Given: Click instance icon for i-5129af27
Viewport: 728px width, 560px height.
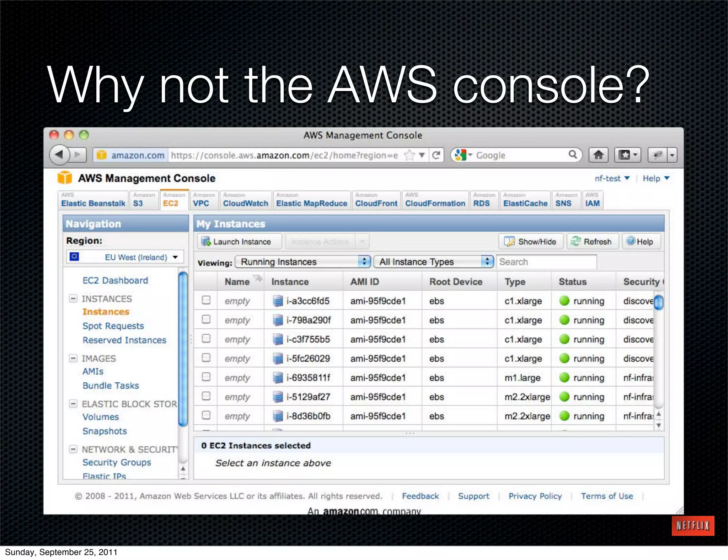Looking at the screenshot, I should tap(277, 397).
